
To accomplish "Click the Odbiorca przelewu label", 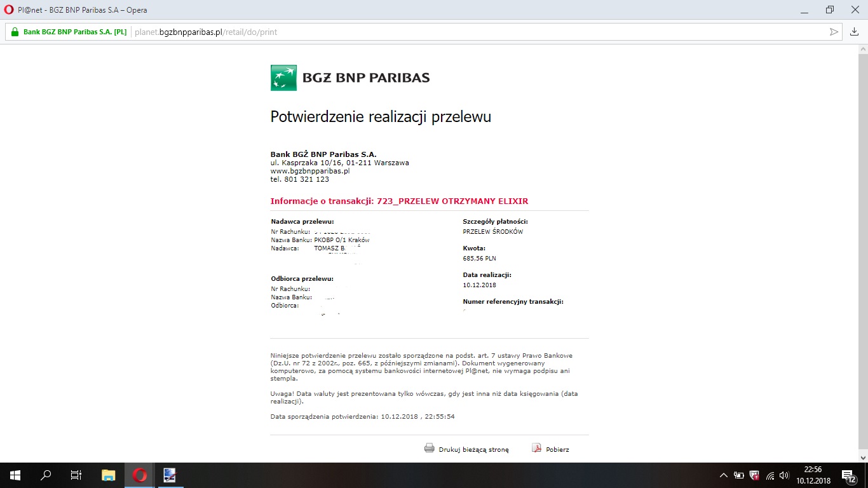I will click(x=302, y=279).
